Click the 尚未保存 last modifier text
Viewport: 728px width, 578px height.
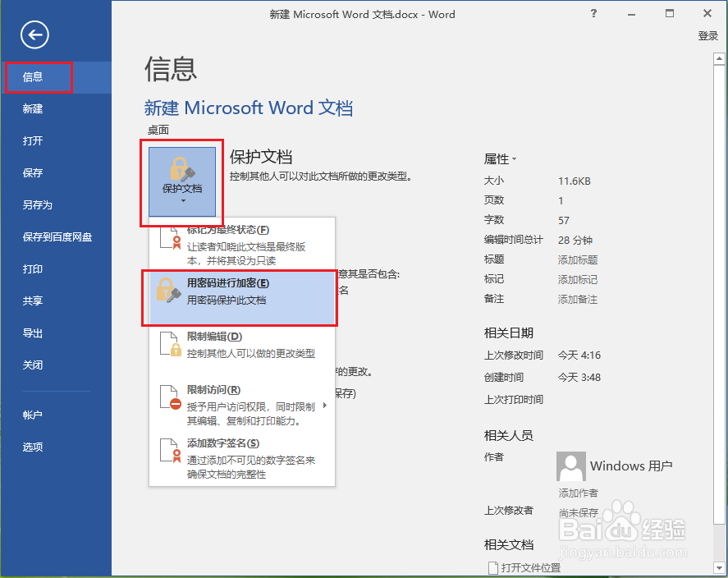(578, 512)
